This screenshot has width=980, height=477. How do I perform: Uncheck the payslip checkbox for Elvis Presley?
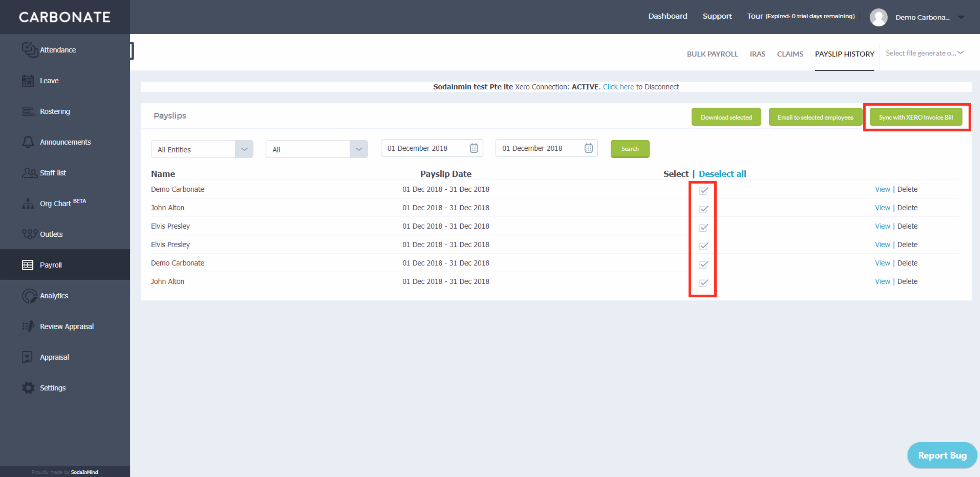(703, 228)
